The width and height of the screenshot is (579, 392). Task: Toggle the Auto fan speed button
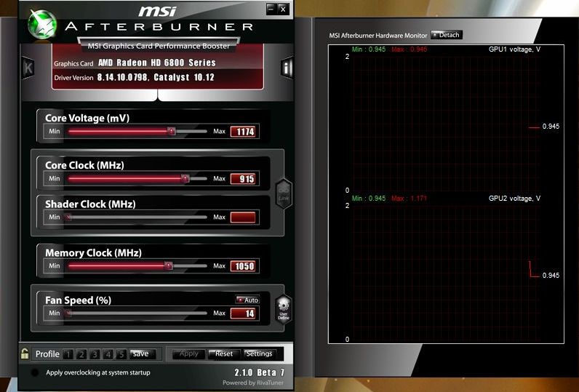click(x=247, y=300)
